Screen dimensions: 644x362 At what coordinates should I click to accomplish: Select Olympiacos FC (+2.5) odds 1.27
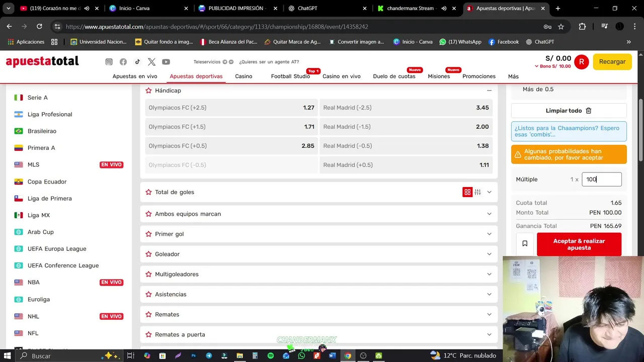tap(231, 108)
